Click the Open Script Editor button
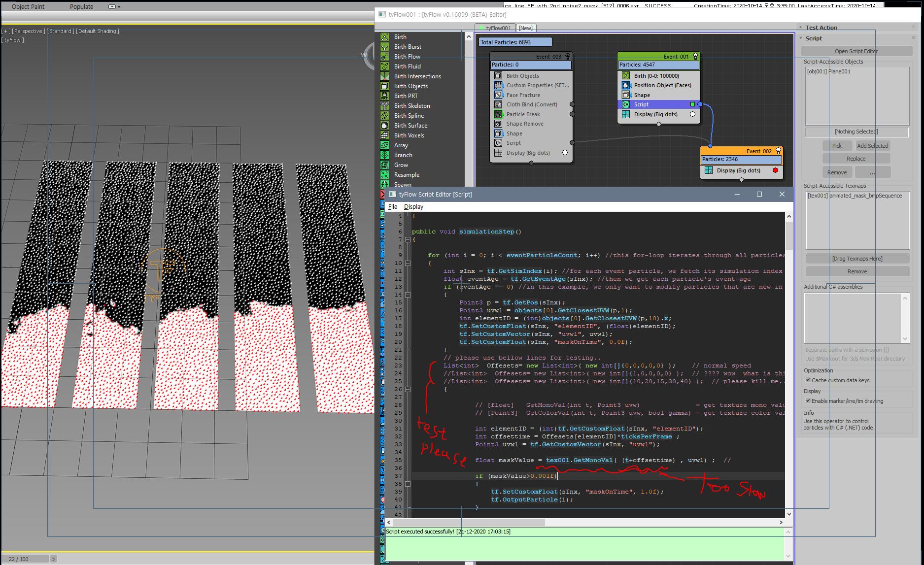This screenshot has height=565, width=924. click(x=856, y=51)
